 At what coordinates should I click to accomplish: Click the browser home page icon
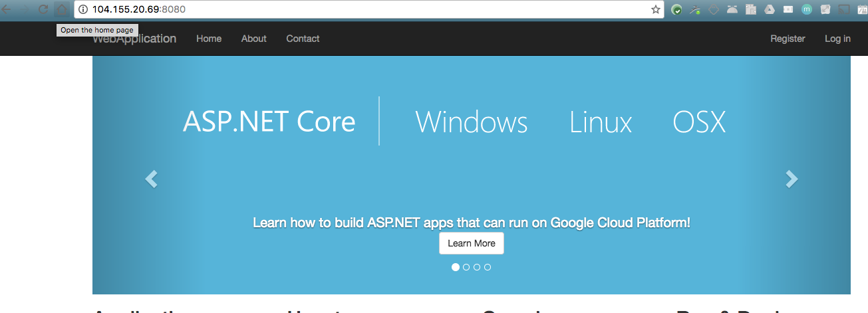(x=62, y=9)
